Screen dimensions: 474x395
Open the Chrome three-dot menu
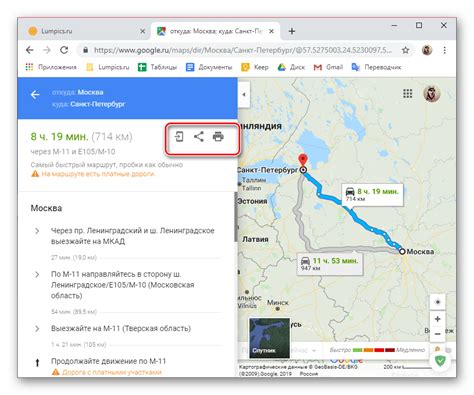pos(444,50)
